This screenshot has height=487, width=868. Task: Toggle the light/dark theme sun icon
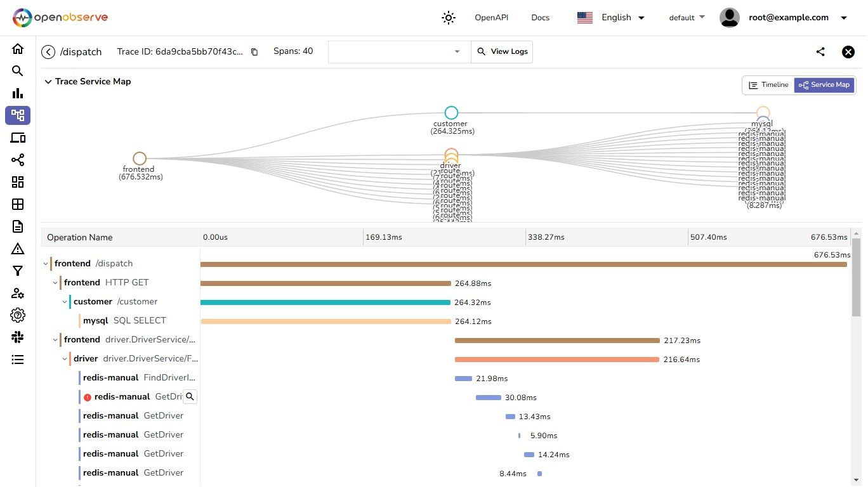tap(449, 18)
